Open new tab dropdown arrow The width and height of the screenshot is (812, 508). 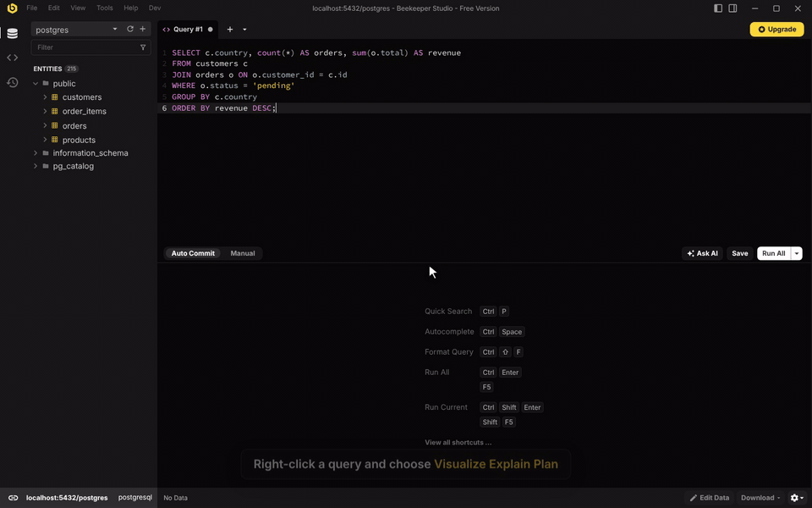click(x=244, y=30)
